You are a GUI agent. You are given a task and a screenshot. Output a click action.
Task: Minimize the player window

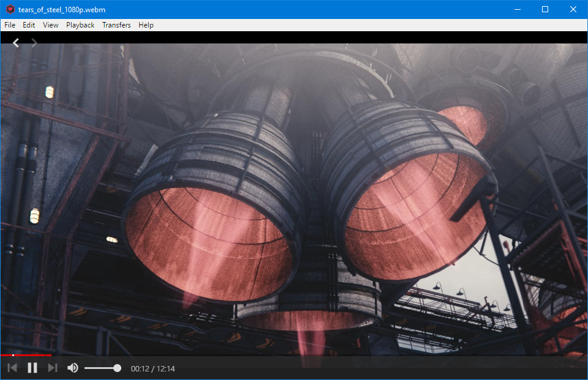(518, 9)
